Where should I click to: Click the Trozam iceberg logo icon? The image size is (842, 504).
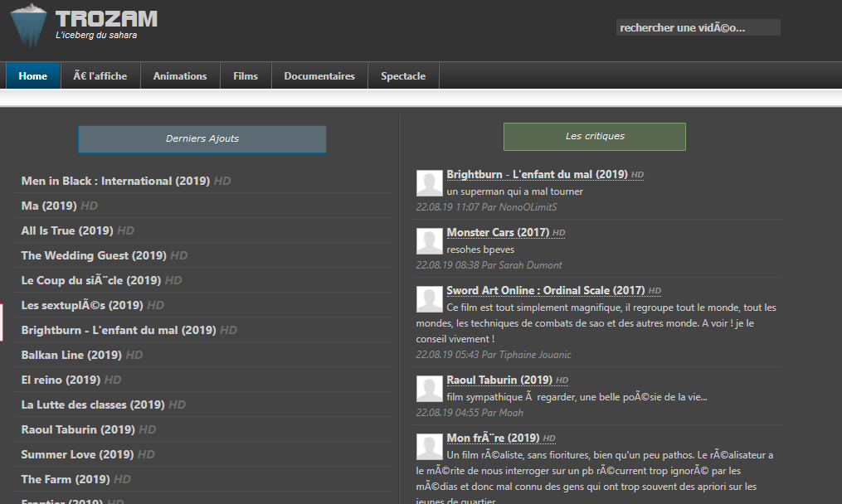tap(29, 25)
